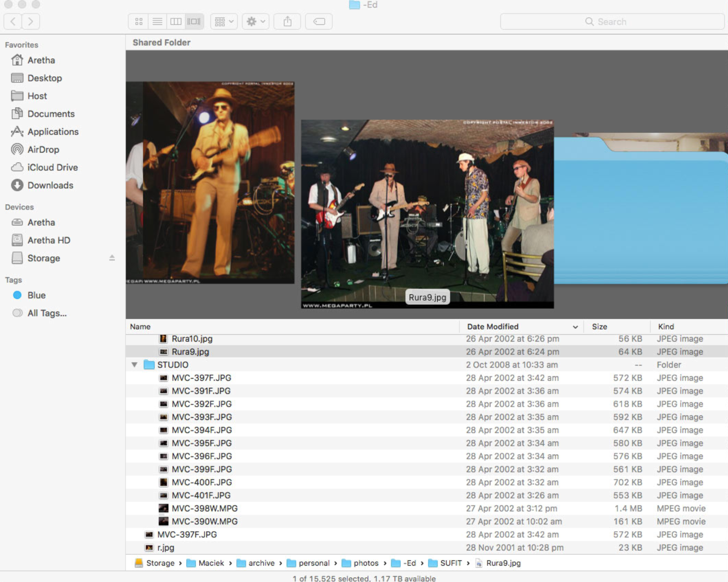Viewport: 728px width, 582px height.
Task: Click inside the Search field
Action: point(613,22)
